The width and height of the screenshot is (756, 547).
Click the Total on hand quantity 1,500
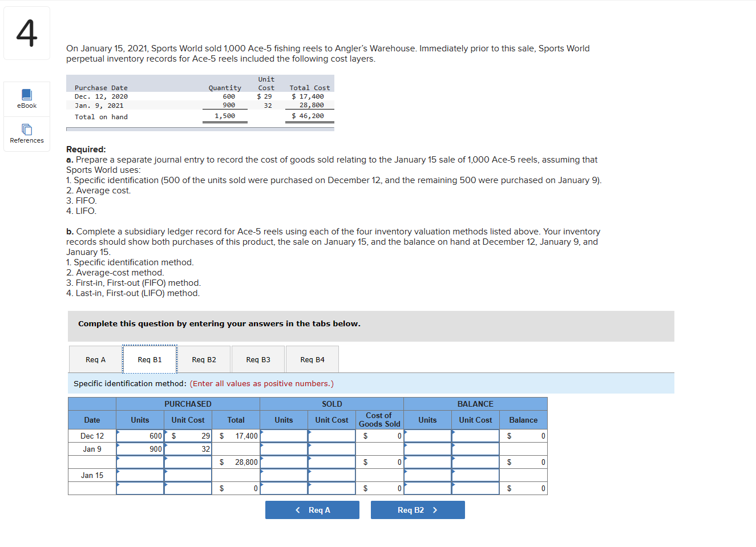(225, 116)
